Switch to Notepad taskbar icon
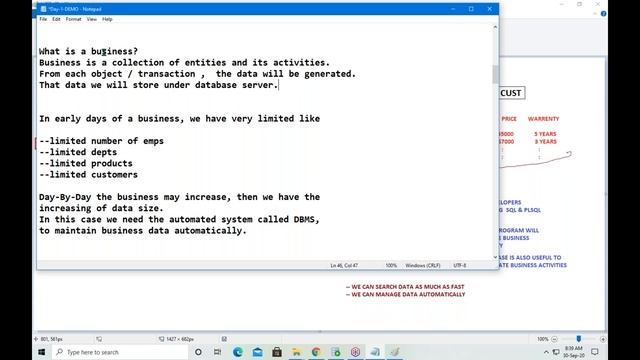This screenshot has width=640, height=360. [375, 352]
